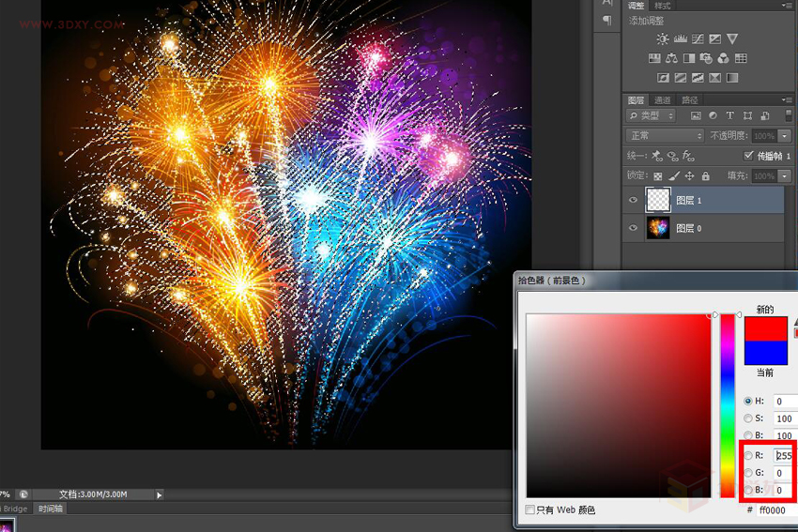Lock all with the padlock icon

pos(705,176)
